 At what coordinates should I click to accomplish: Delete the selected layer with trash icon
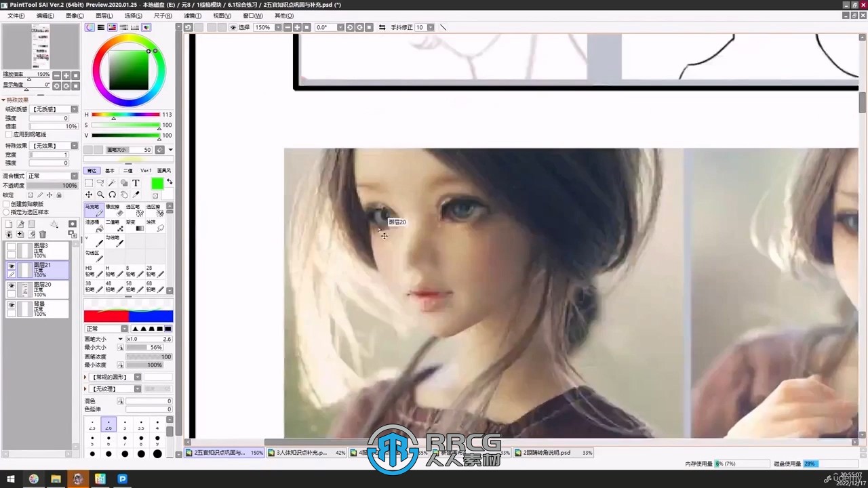point(43,235)
